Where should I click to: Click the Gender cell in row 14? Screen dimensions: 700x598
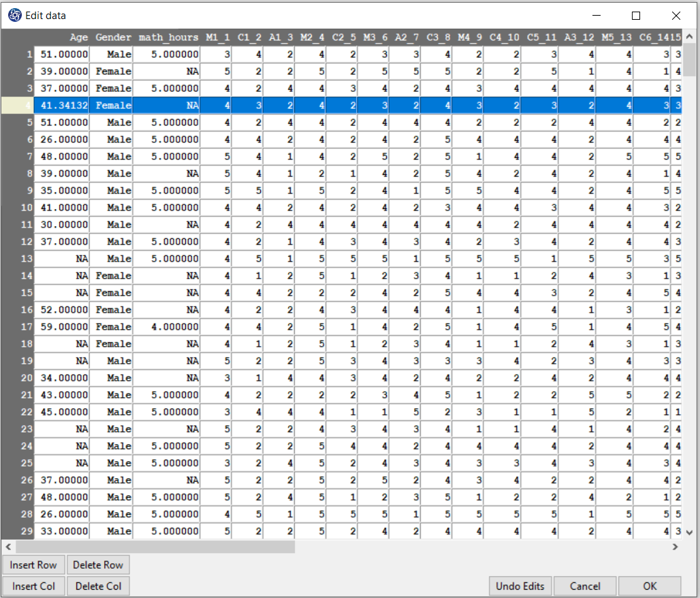pyautogui.click(x=111, y=276)
